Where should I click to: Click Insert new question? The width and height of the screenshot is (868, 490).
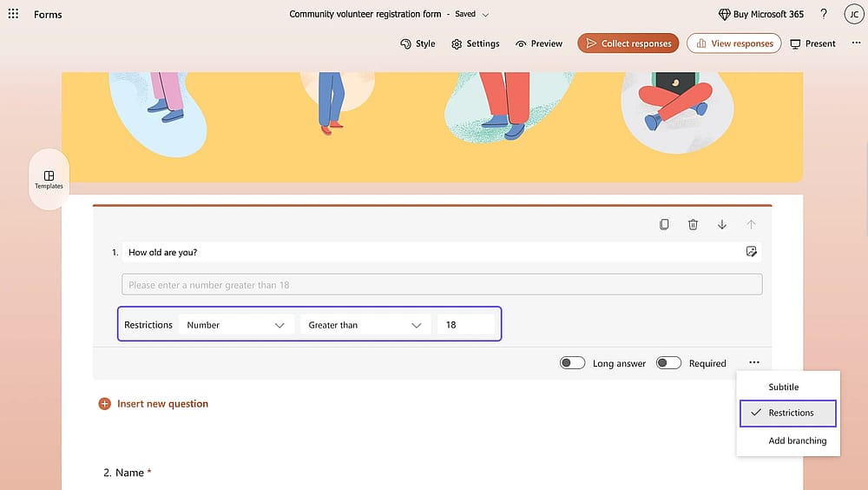[154, 403]
